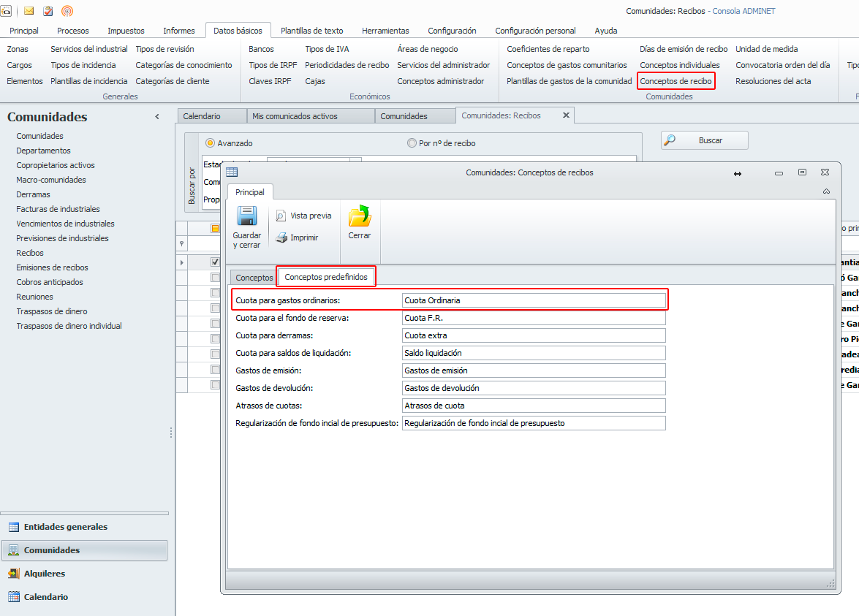Select Derramas in the Comunidades sidebar list

pyautogui.click(x=34, y=194)
